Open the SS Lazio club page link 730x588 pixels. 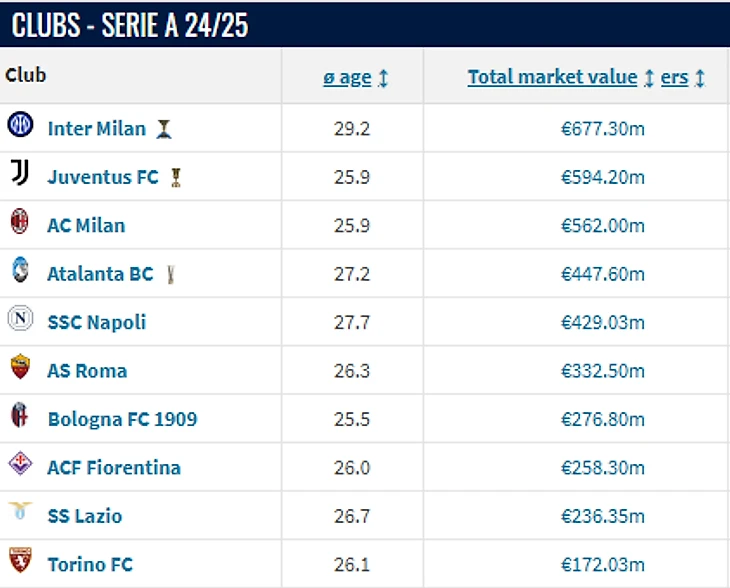85,516
